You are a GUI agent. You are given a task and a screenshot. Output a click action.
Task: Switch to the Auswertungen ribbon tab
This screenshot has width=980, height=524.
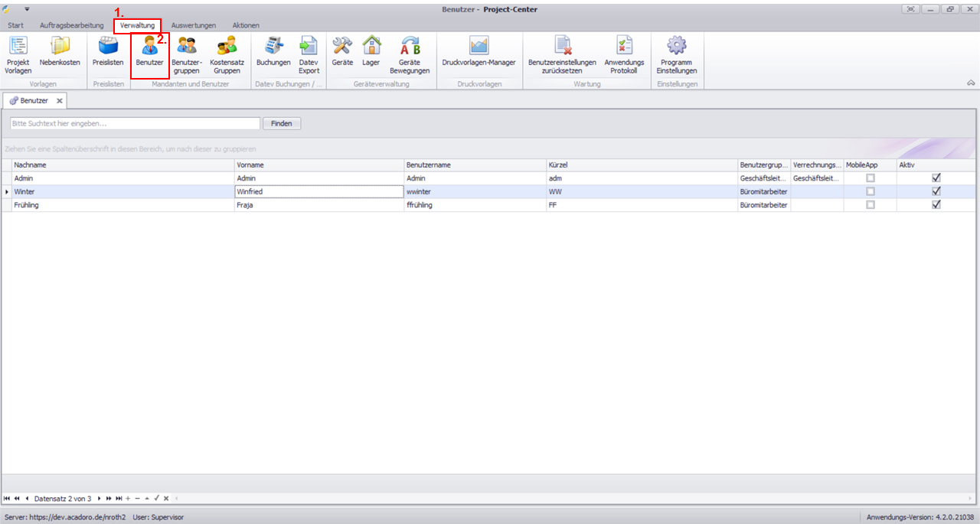click(x=193, y=25)
